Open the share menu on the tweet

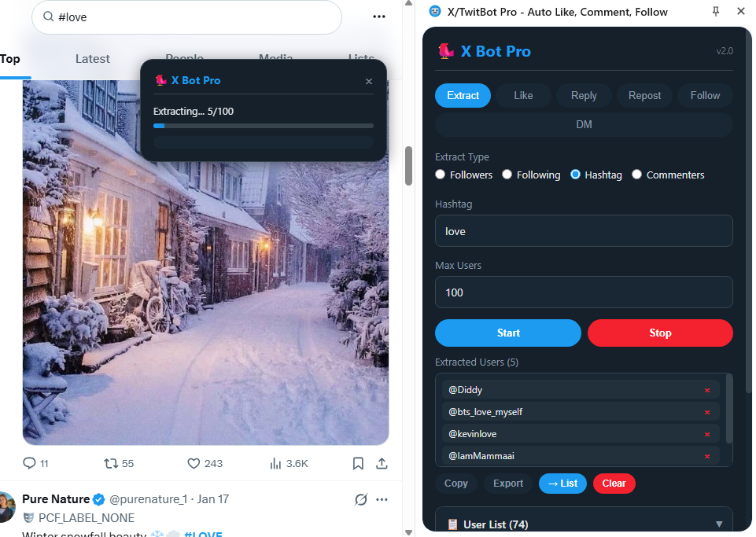(x=382, y=463)
